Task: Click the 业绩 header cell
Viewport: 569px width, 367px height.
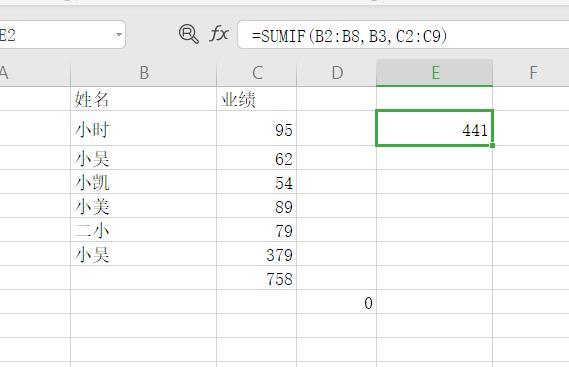Action: 257,99
